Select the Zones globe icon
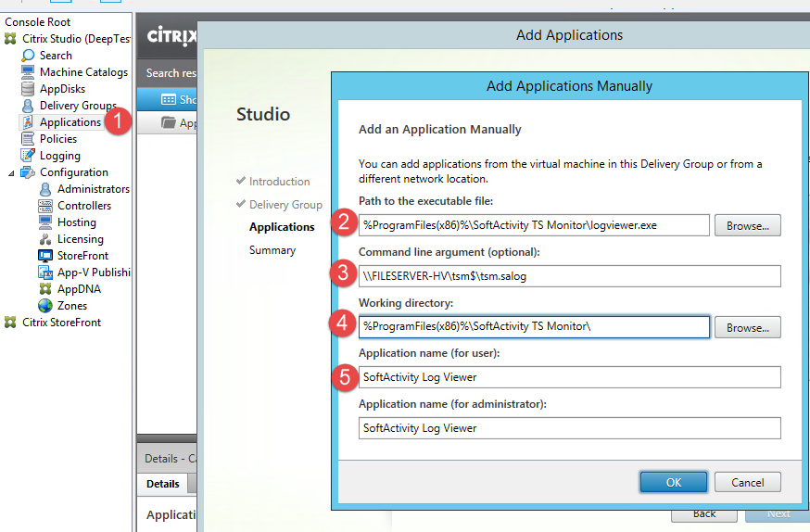Image resolution: width=810 pixels, height=532 pixels. pos(45,306)
